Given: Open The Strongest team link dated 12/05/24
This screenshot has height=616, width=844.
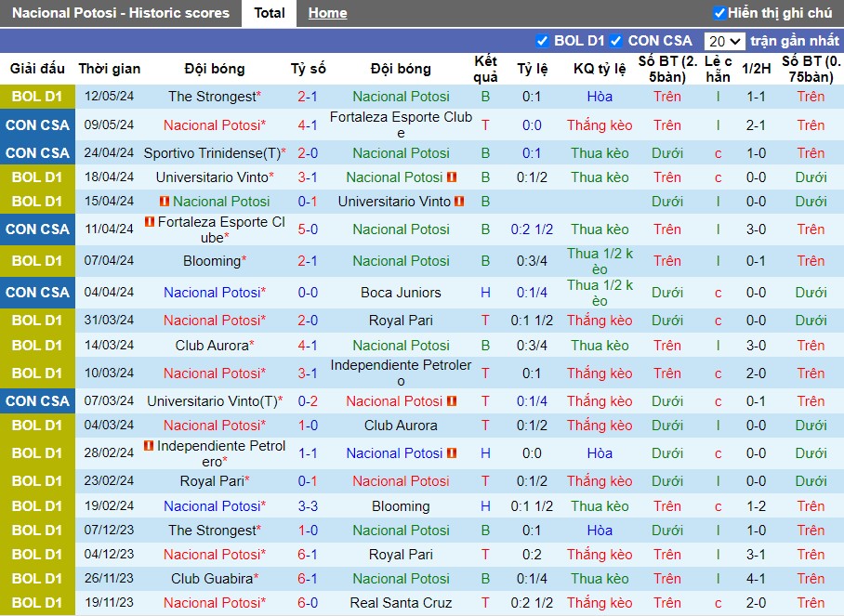Looking at the screenshot, I should (x=214, y=97).
